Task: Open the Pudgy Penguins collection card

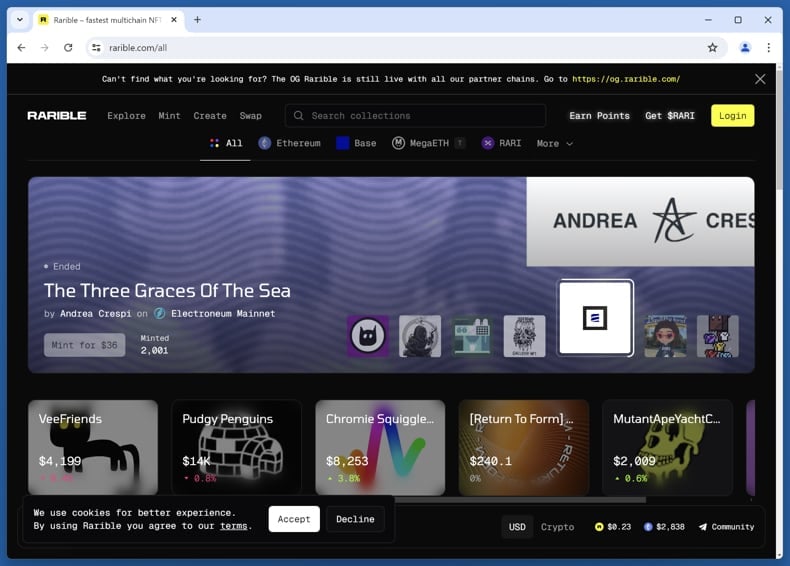Action: tap(237, 448)
